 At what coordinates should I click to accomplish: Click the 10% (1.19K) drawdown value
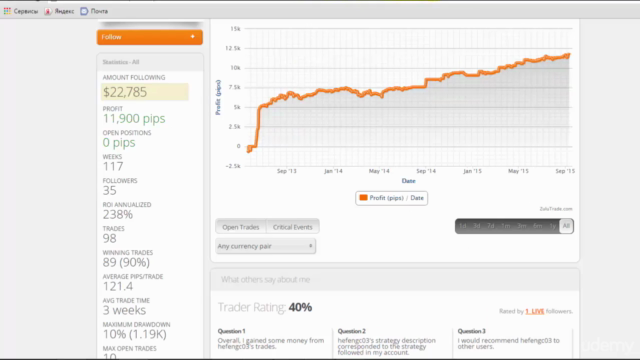pyautogui.click(x=134, y=335)
